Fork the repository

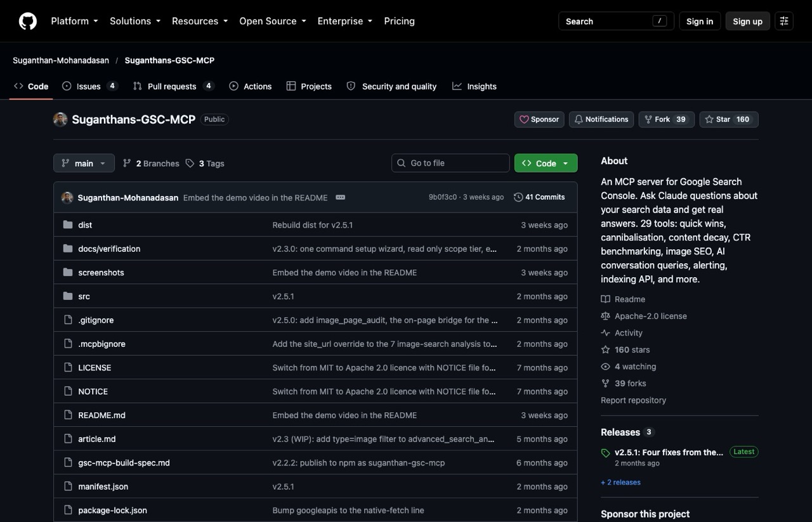[x=665, y=119]
